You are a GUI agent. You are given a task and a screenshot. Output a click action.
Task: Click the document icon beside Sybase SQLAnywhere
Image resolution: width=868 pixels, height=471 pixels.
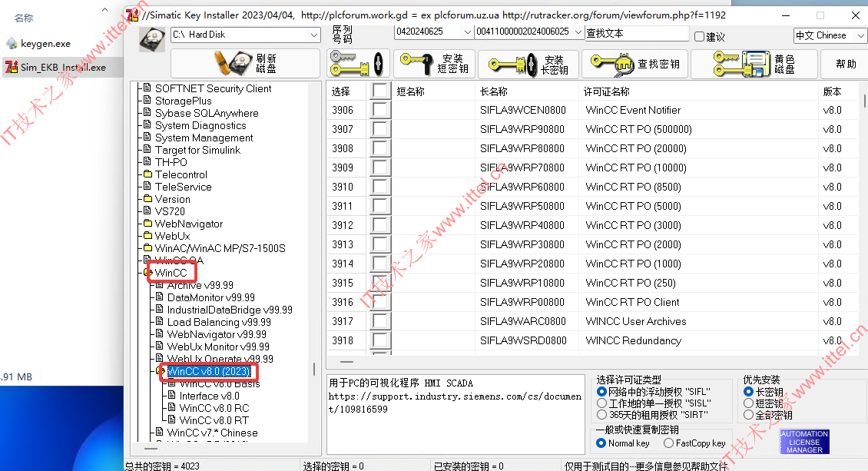147,112
